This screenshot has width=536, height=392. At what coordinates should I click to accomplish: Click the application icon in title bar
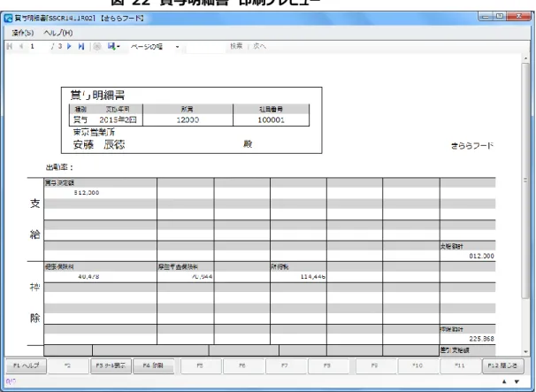[8, 18]
